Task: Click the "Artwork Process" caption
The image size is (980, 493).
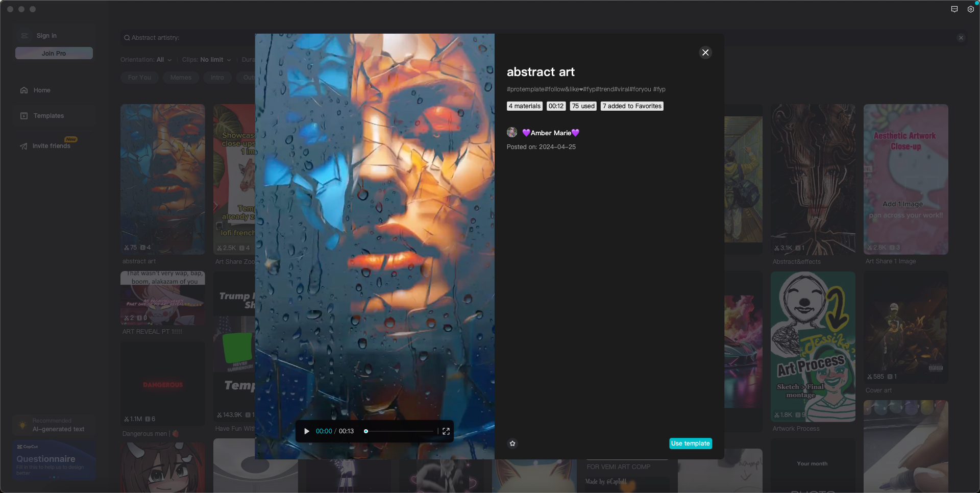Action: pos(796,429)
